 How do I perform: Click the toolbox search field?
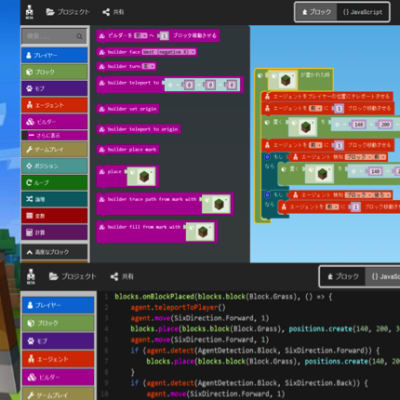pos(54,36)
